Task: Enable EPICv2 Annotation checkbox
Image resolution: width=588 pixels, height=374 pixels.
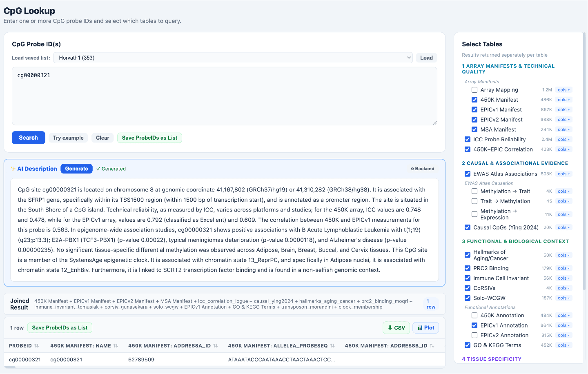Action: tap(474, 336)
